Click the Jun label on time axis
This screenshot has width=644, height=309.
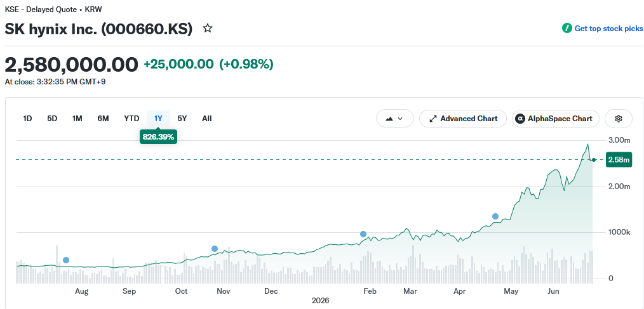coord(554,291)
